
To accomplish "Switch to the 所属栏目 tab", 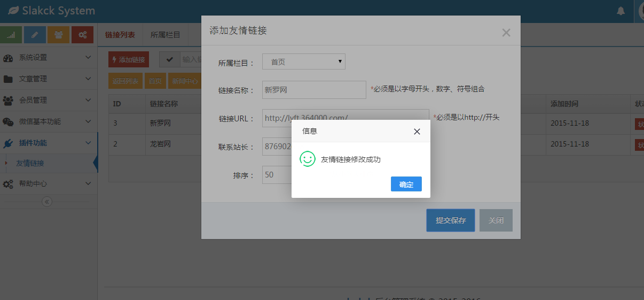I will coord(166,35).
